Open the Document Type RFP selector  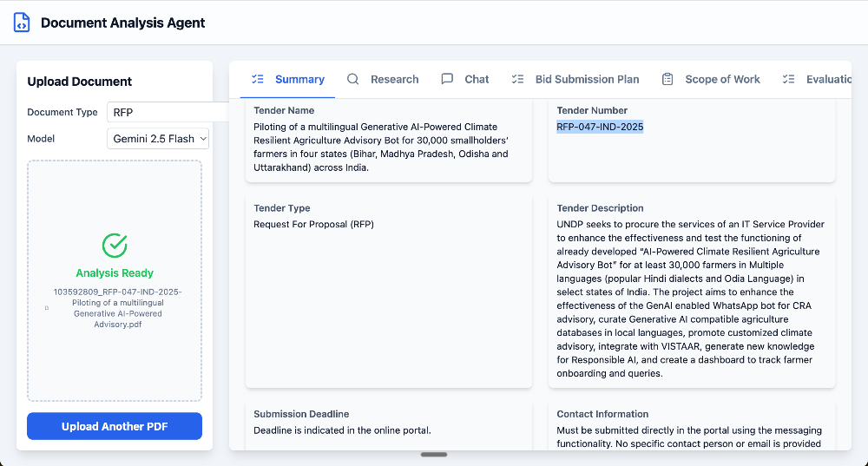coord(168,112)
